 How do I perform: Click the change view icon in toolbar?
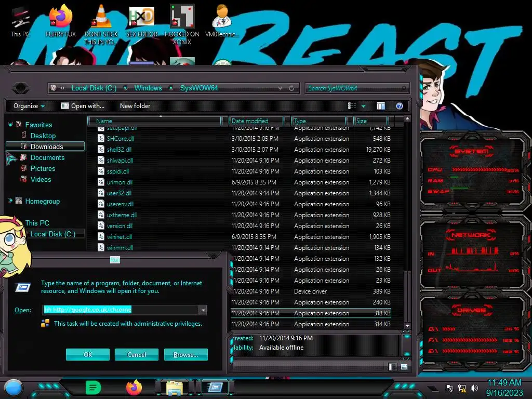click(x=352, y=106)
